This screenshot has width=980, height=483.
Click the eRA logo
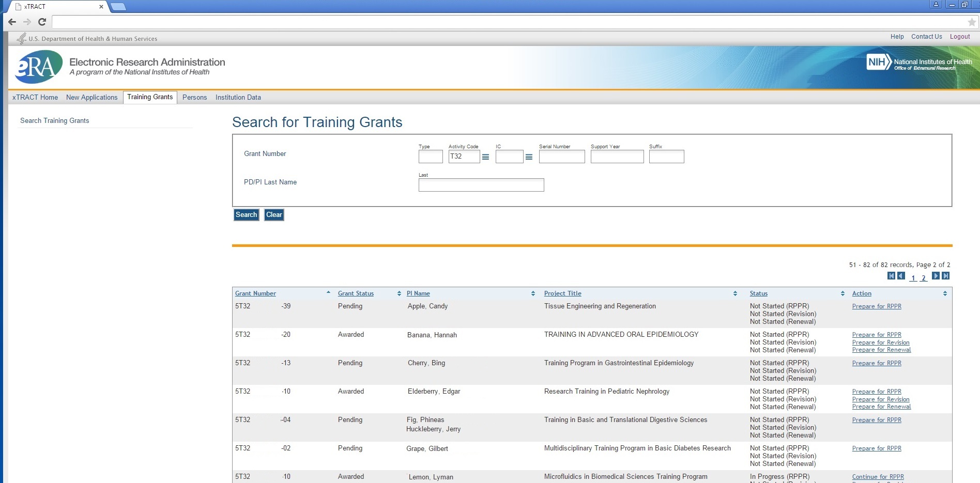[39, 67]
